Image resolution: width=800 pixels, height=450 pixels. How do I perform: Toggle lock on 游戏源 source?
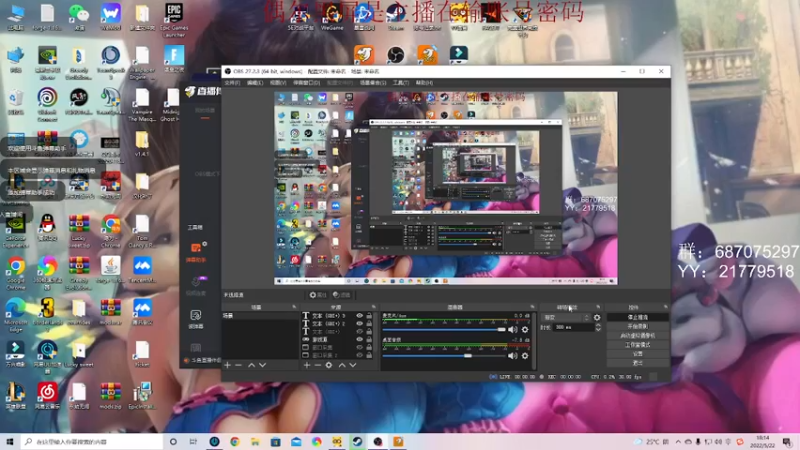point(369,339)
